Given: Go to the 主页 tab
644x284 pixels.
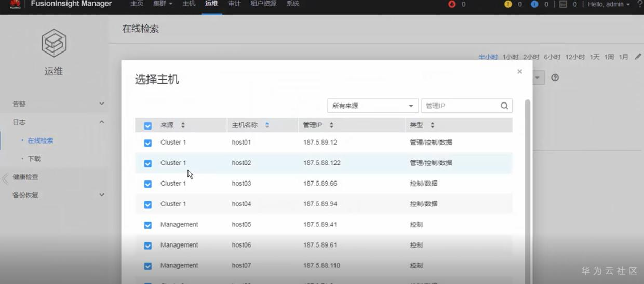Looking at the screenshot, I should (137, 4).
